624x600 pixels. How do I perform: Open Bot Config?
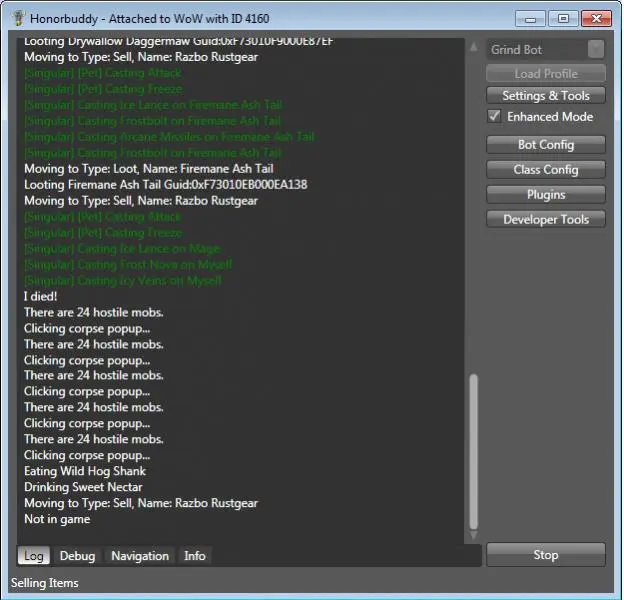coord(546,145)
